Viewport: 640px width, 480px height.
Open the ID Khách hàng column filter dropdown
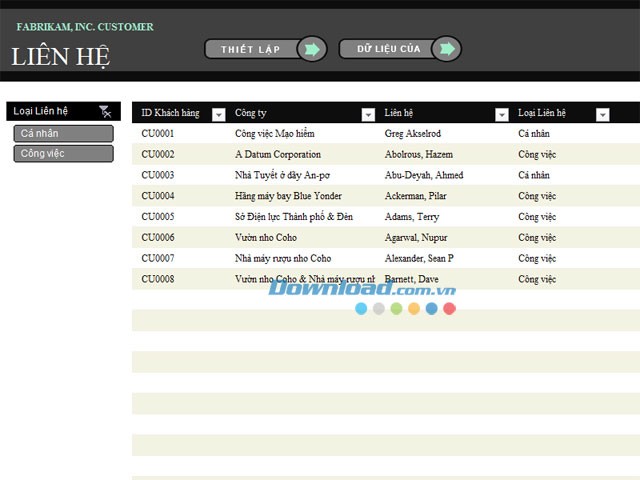219,114
